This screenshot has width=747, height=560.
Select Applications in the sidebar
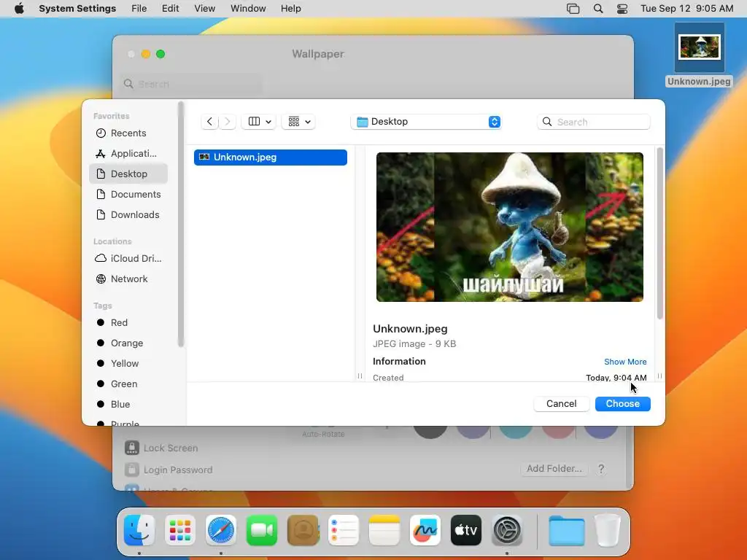click(x=128, y=153)
